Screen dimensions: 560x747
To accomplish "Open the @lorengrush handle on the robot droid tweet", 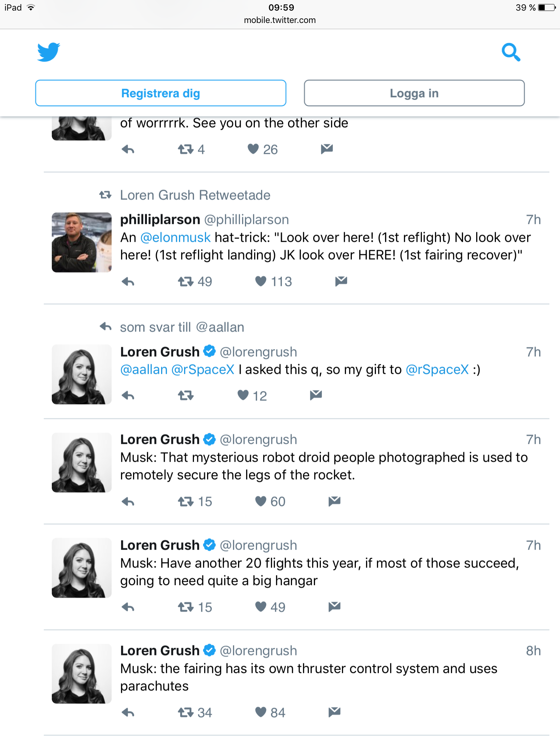I will pos(258,440).
